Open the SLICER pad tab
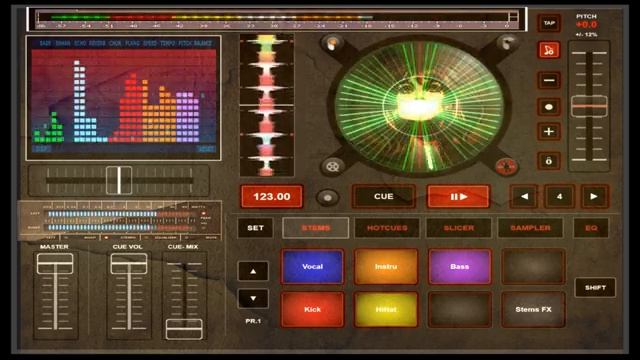The width and height of the screenshot is (640, 360). point(458,228)
